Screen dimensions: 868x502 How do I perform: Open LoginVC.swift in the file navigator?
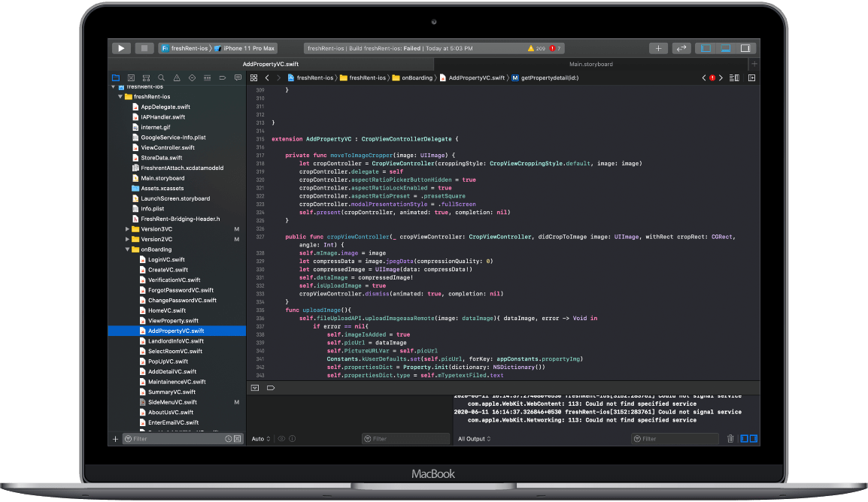coord(166,259)
